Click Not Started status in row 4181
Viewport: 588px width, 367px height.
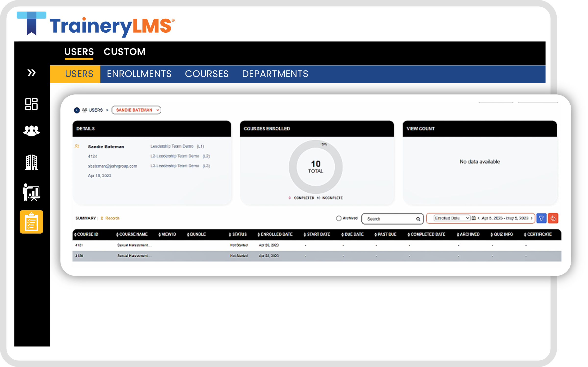pos(239,245)
